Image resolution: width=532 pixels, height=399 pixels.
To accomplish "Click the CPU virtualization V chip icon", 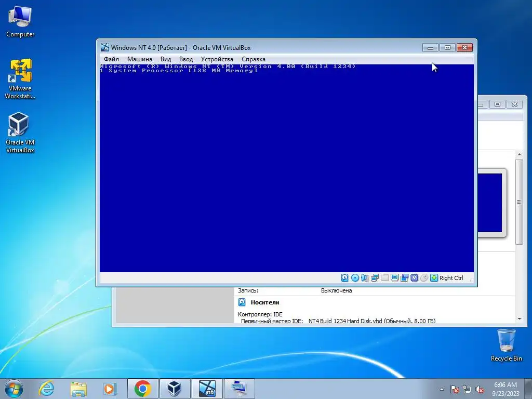I will click(414, 278).
